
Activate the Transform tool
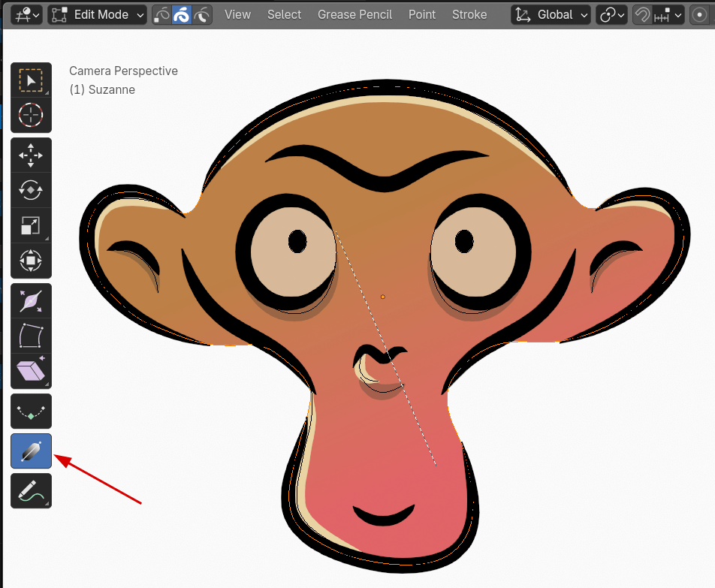[x=31, y=261]
